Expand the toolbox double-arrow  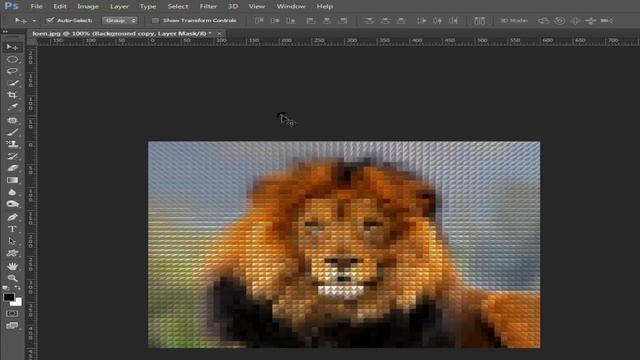[x=5, y=31]
